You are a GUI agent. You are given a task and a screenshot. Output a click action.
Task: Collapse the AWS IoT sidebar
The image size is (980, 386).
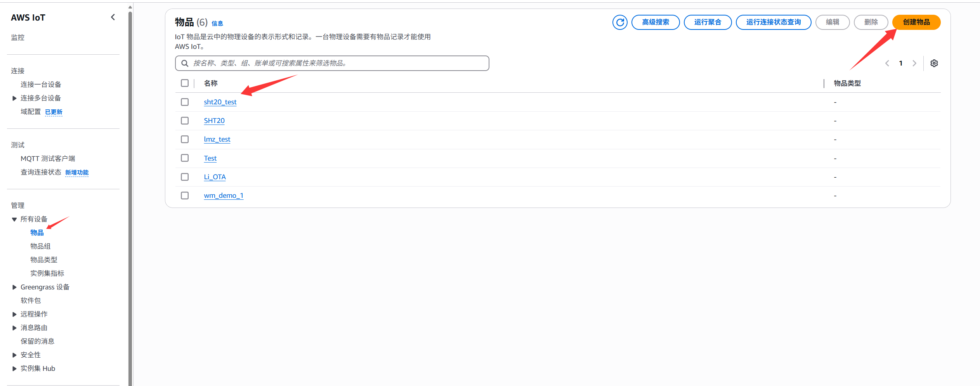click(x=113, y=17)
